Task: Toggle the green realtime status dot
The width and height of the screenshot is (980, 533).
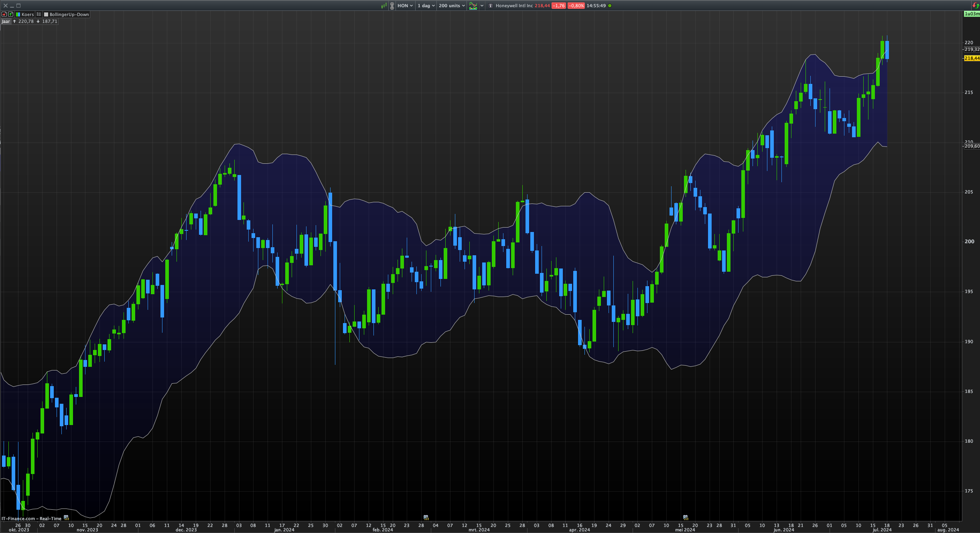Action: click(610, 6)
